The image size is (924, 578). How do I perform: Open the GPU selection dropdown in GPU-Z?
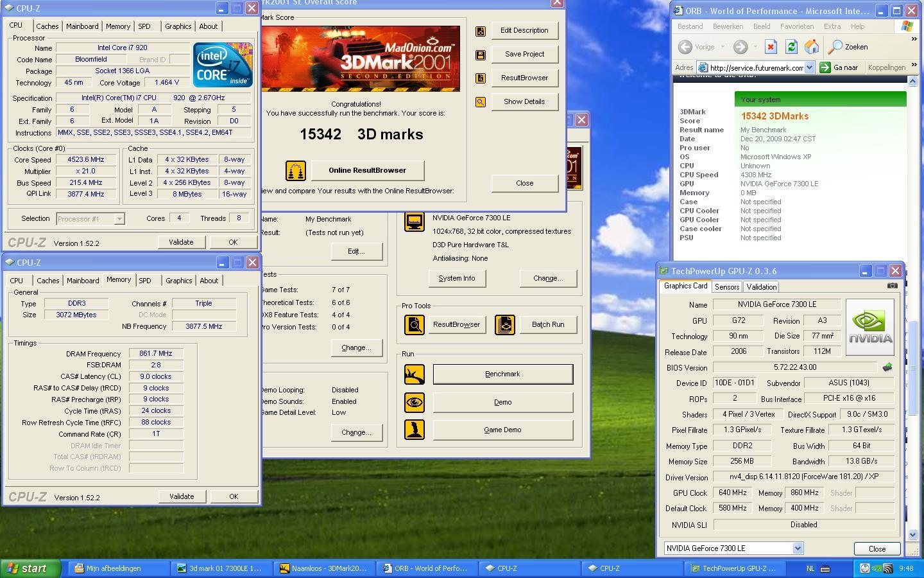[x=798, y=548]
